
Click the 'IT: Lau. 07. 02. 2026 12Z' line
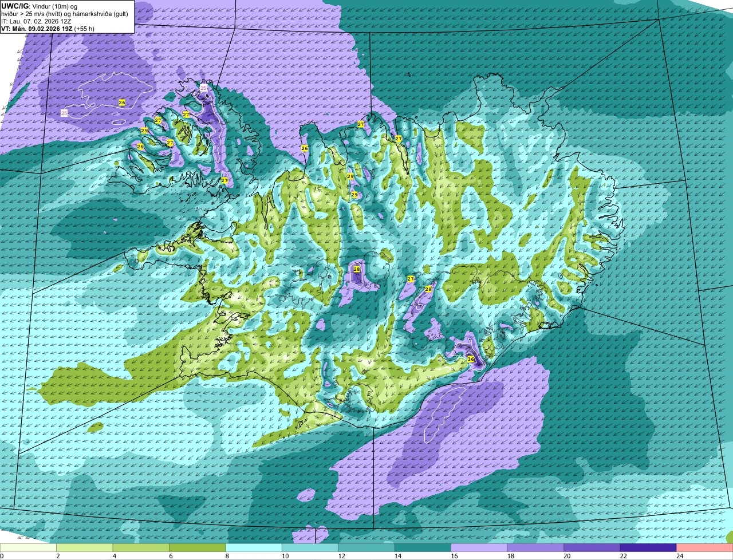click(x=37, y=21)
